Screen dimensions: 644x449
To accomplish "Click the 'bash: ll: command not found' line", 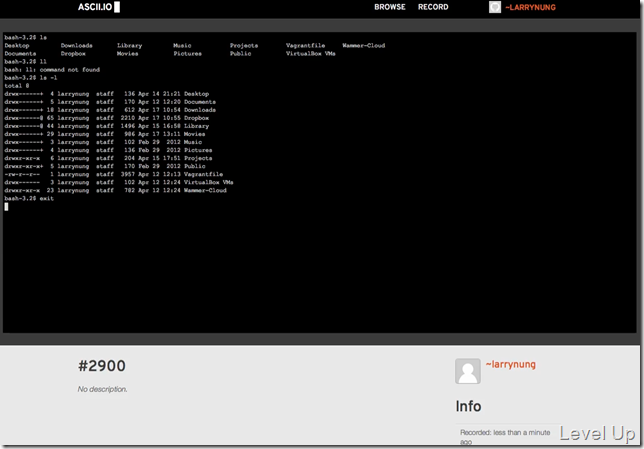I will 52,70.
